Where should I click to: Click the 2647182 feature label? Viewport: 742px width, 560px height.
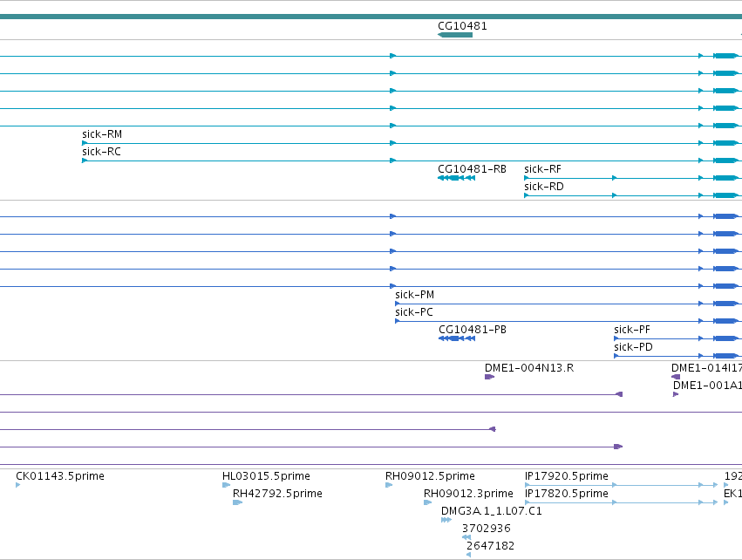click(x=490, y=546)
